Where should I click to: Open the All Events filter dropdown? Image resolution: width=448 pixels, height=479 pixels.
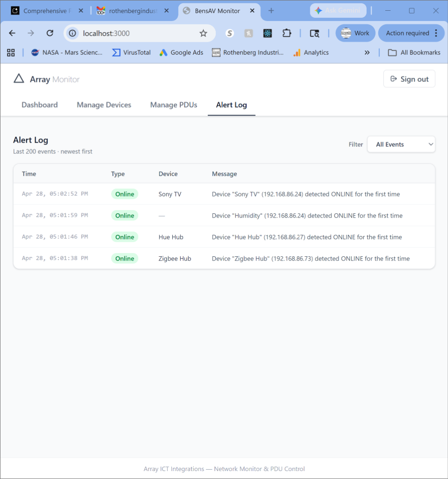[x=401, y=144]
